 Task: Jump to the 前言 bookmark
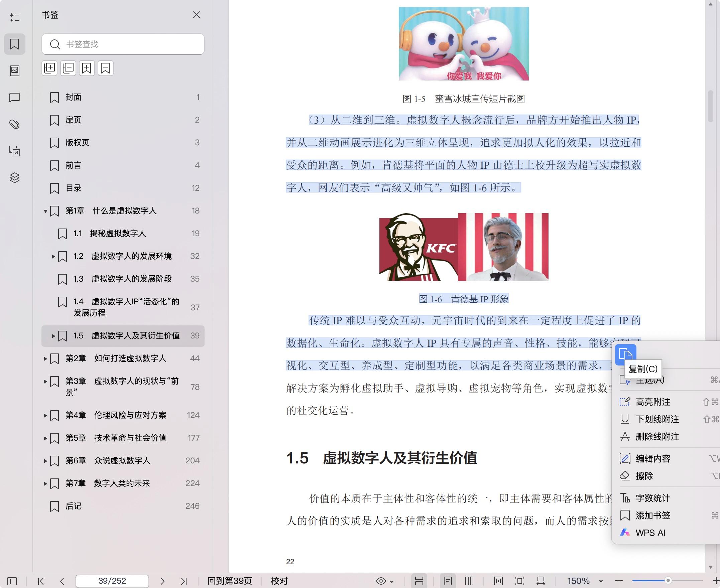point(123,165)
